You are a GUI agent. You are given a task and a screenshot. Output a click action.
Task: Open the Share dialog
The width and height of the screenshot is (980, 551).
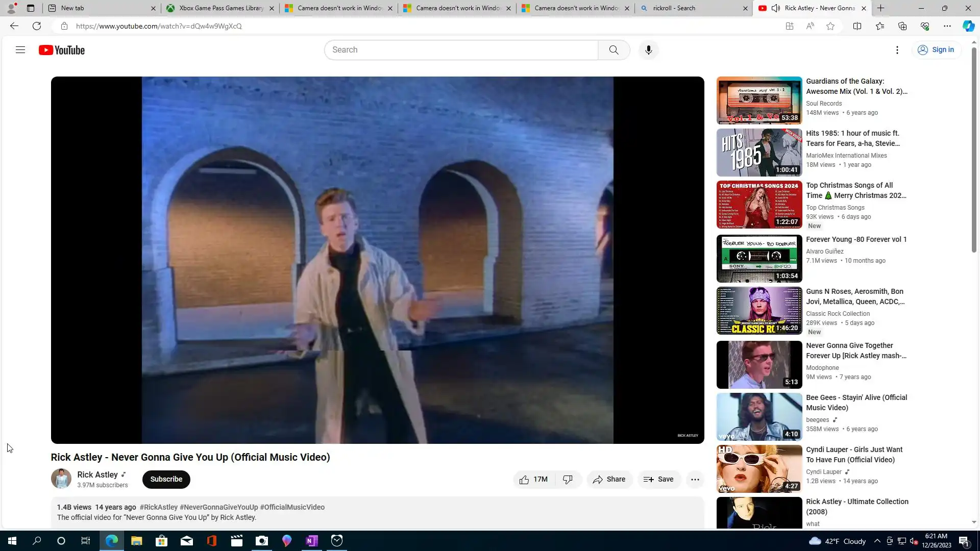[x=609, y=480]
